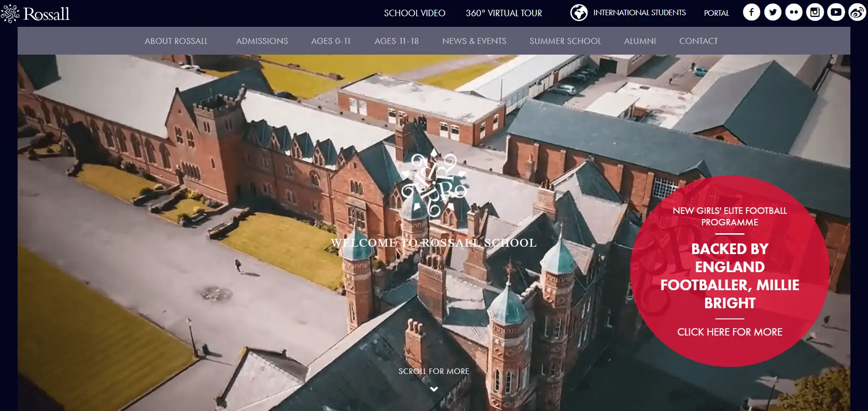868x411 pixels.
Task: Open the Weibo social icon
Action: tap(857, 12)
